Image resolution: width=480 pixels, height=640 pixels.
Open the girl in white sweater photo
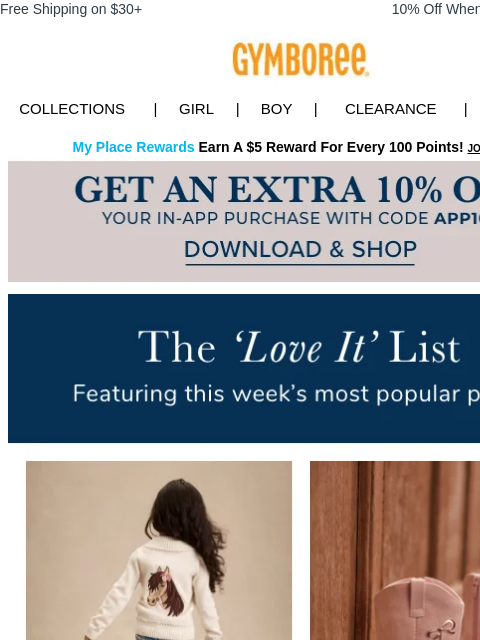(159, 551)
